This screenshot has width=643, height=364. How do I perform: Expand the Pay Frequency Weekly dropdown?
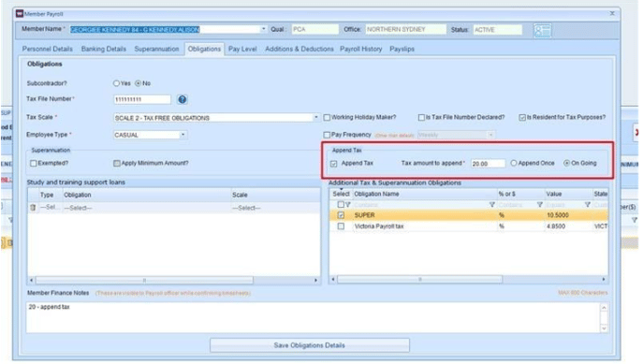point(490,135)
